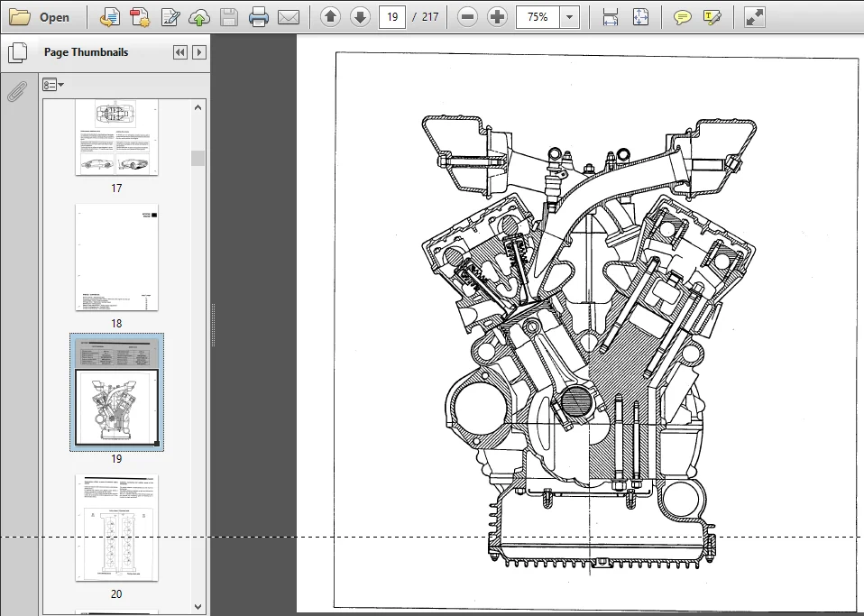Open the zoom level dropdown arrow

[570, 17]
